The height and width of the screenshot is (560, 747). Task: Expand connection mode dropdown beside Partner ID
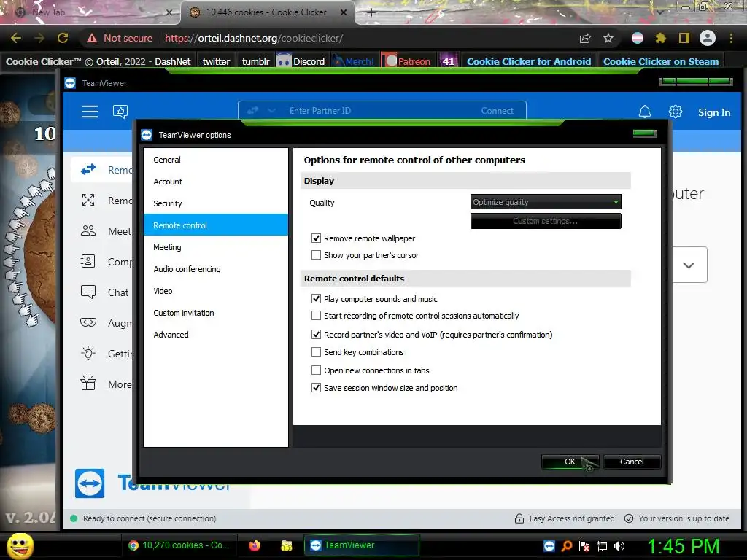coord(271,111)
